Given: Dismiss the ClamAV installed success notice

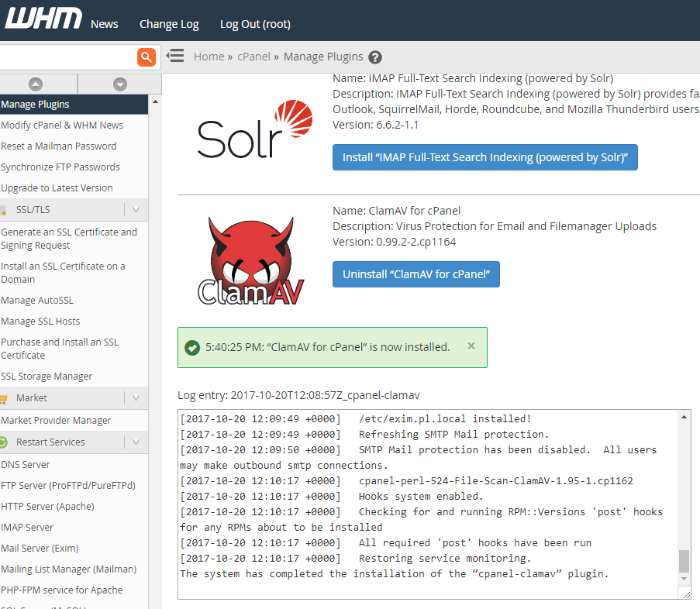Looking at the screenshot, I should pos(471,346).
